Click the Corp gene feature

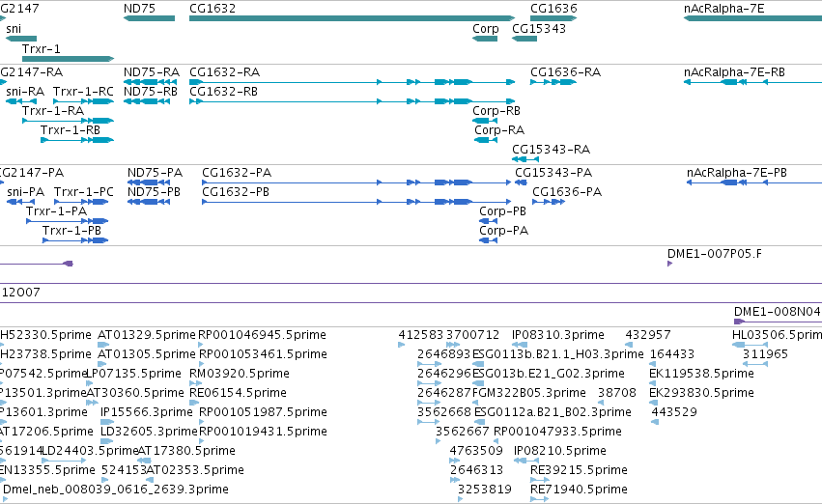pos(485,39)
